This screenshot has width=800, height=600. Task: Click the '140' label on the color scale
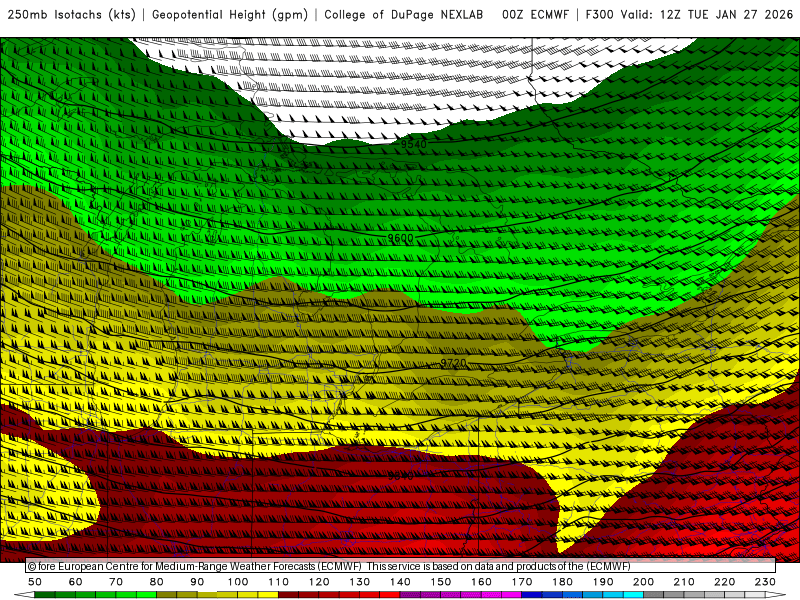pyautogui.click(x=400, y=582)
